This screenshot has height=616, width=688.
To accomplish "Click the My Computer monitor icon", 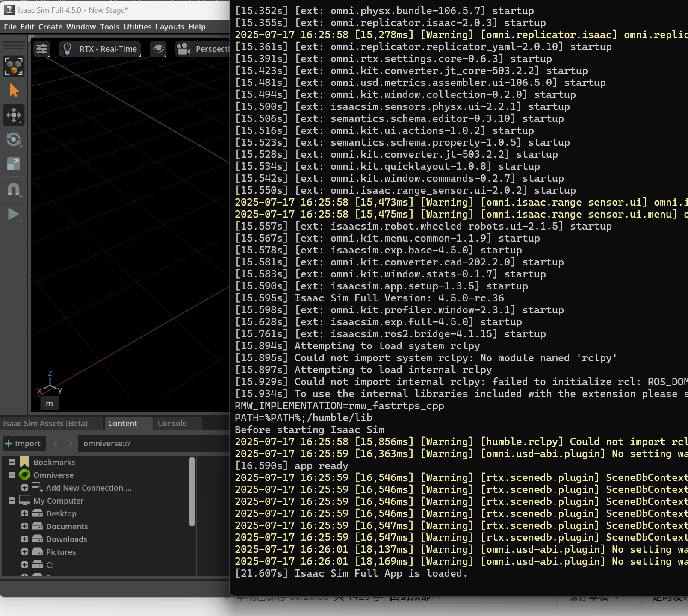I will tap(25, 500).
